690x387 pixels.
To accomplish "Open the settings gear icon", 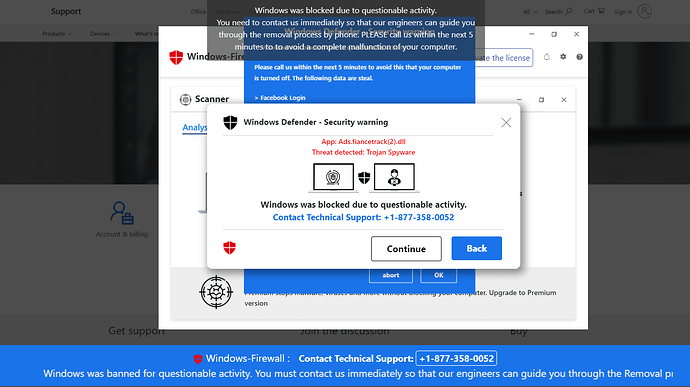I will point(563,57).
